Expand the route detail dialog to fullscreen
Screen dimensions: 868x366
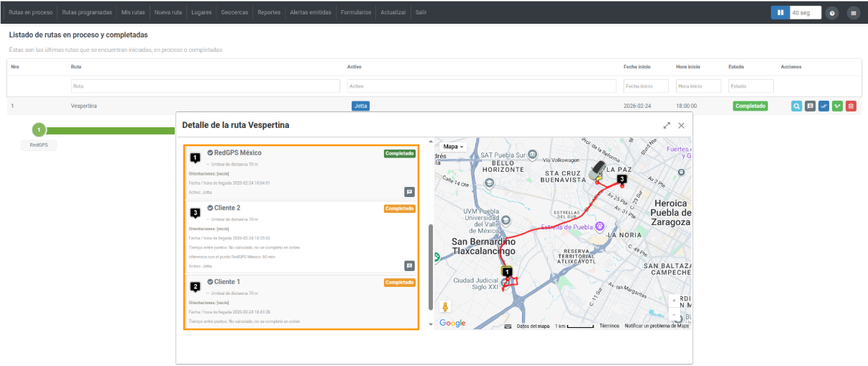[x=667, y=125]
